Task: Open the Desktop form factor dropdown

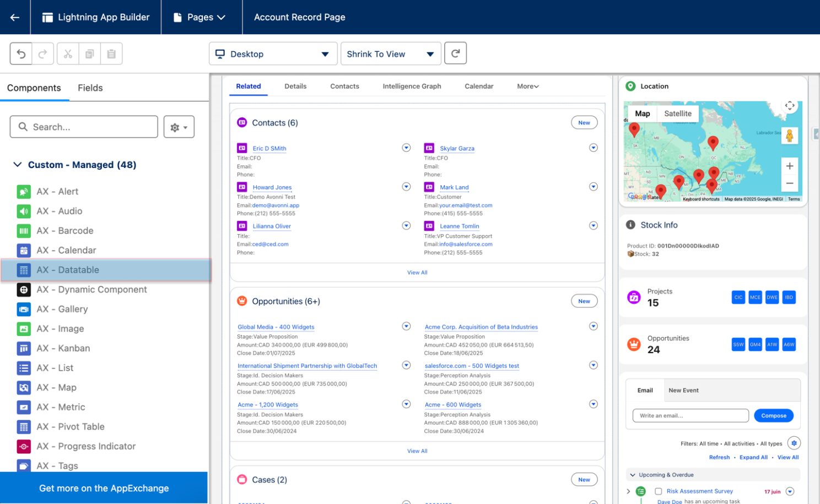Action: (x=273, y=54)
